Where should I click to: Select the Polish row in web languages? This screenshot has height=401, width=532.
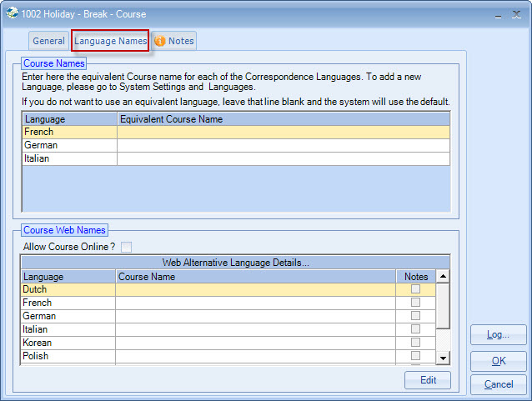(228, 356)
